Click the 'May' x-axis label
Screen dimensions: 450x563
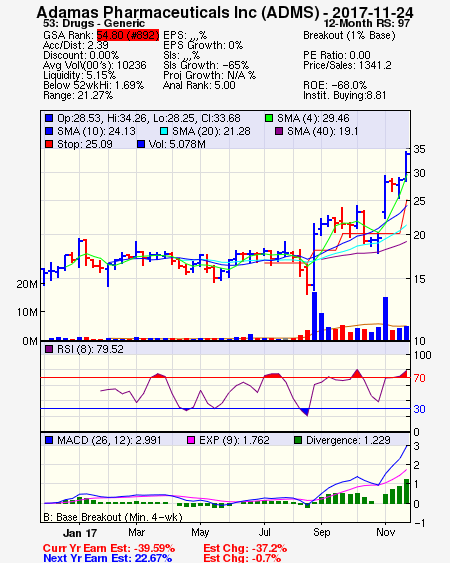(x=200, y=532)
